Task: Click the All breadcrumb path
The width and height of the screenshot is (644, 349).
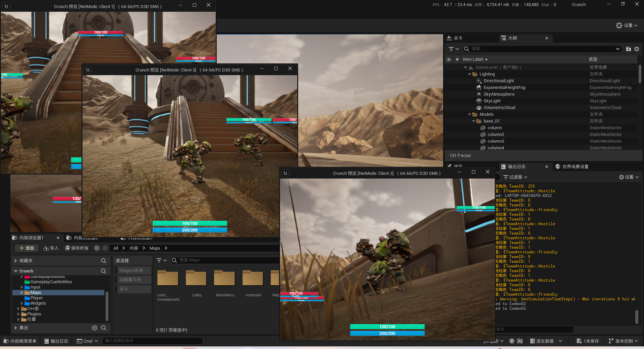Action: 116,248
